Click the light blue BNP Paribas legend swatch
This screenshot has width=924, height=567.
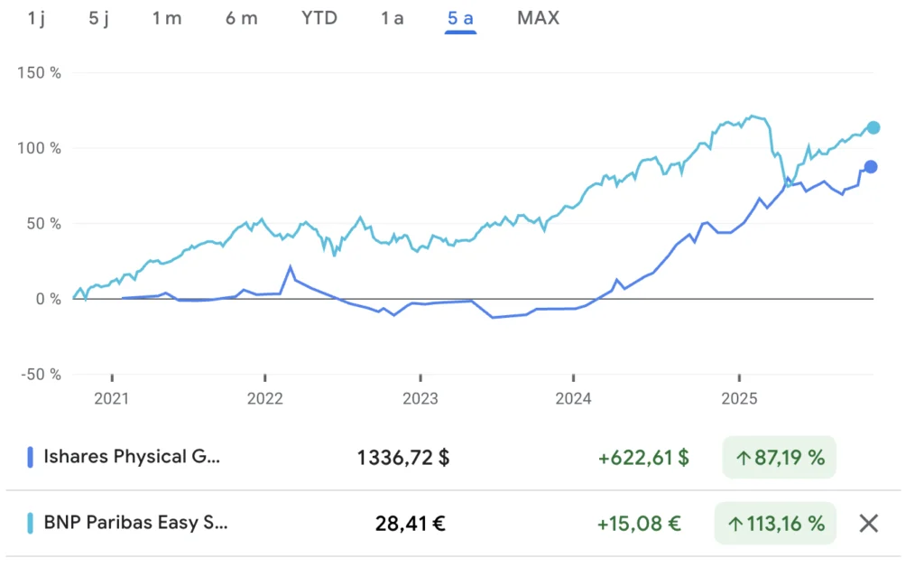point(30,524)
